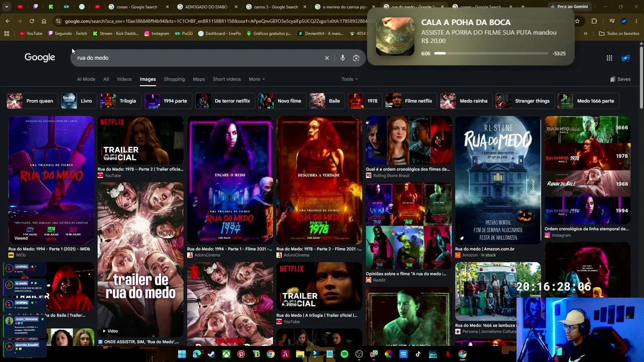644x362 pixels.
Task: Bookmark this page with the star
Action: pos(577,21)
